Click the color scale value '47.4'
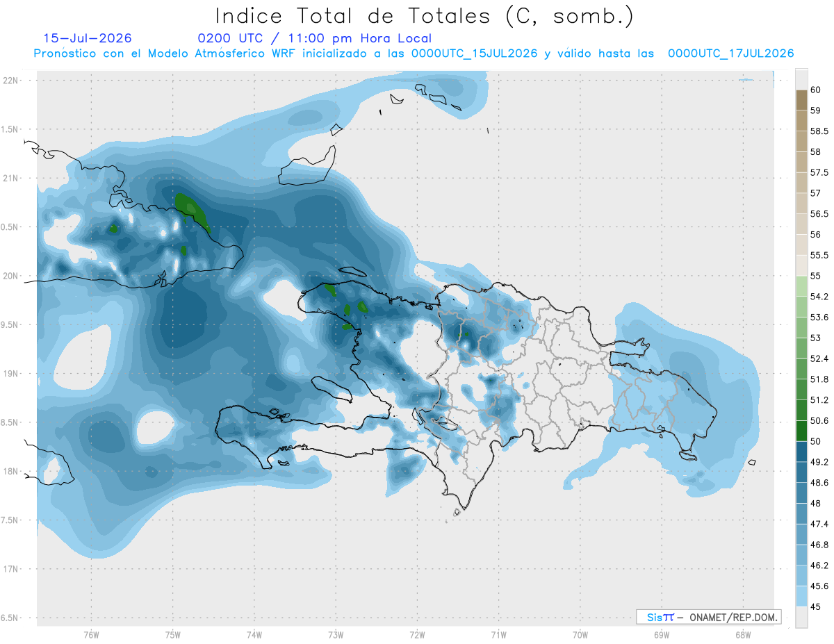This screenshot has height=644, width=834. (819, 524)
